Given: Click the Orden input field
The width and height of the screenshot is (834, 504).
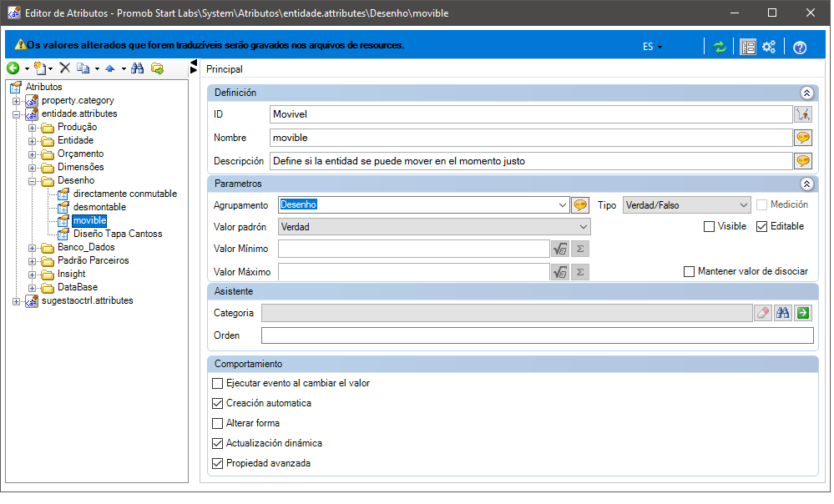Looking at the screenshot, I should (537, 335).
